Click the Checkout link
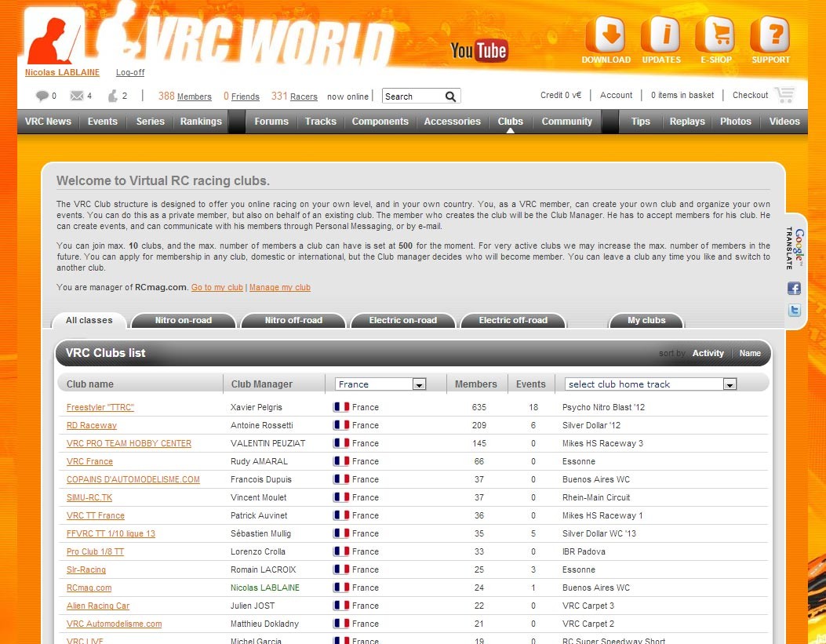The image size is (826, 644). [x=750, y=96]
